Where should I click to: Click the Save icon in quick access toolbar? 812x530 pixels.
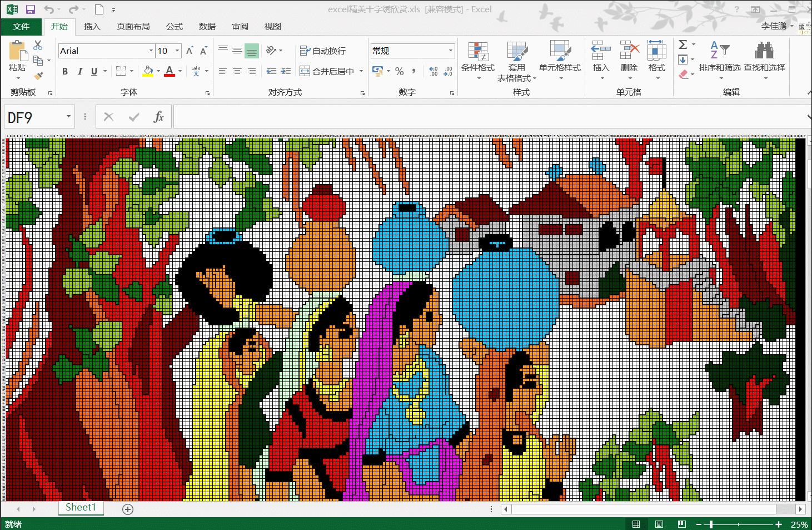[30, 9]
